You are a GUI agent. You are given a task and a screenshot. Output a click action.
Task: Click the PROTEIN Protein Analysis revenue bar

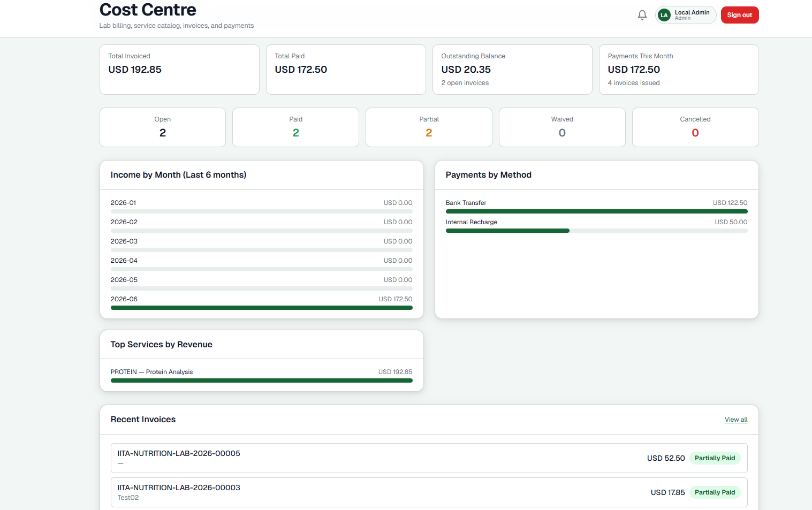click(262, 380)
